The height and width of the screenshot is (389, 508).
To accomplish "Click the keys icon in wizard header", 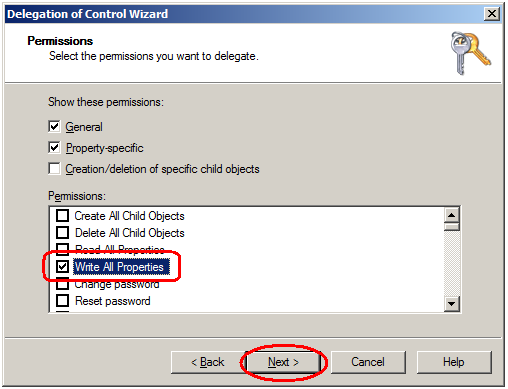I will point(470,53).
